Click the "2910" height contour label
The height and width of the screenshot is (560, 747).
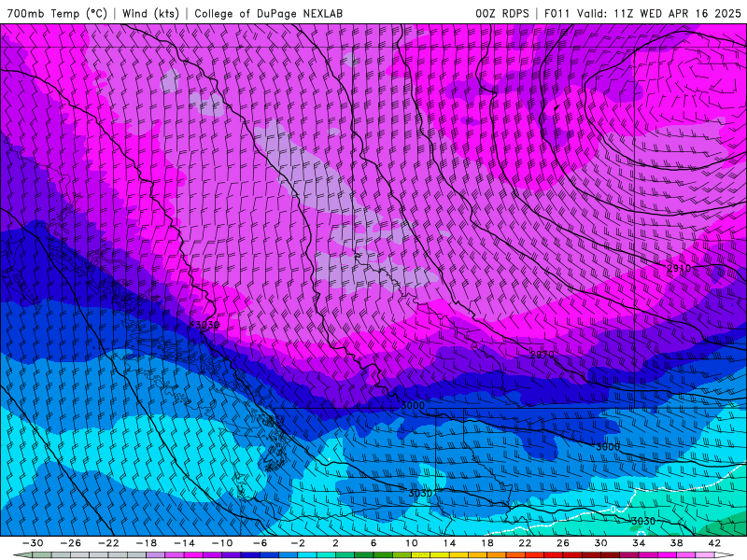(x=679, y=269)
